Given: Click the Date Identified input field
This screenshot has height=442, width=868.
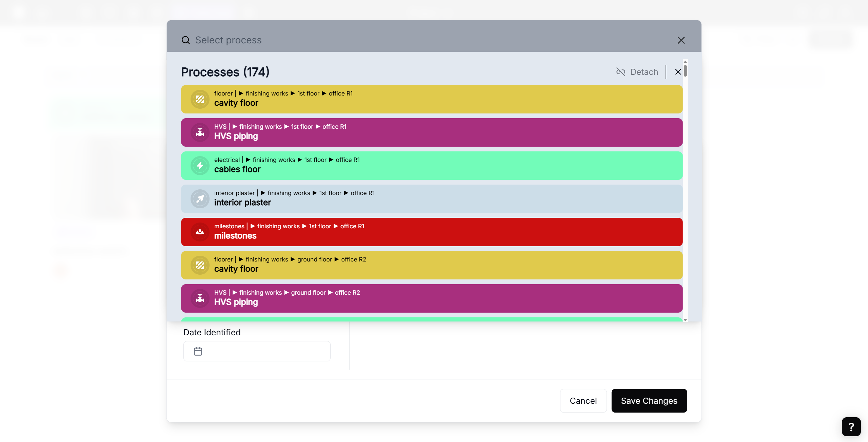Looking at the screenshot, I should tap(264, 351).
